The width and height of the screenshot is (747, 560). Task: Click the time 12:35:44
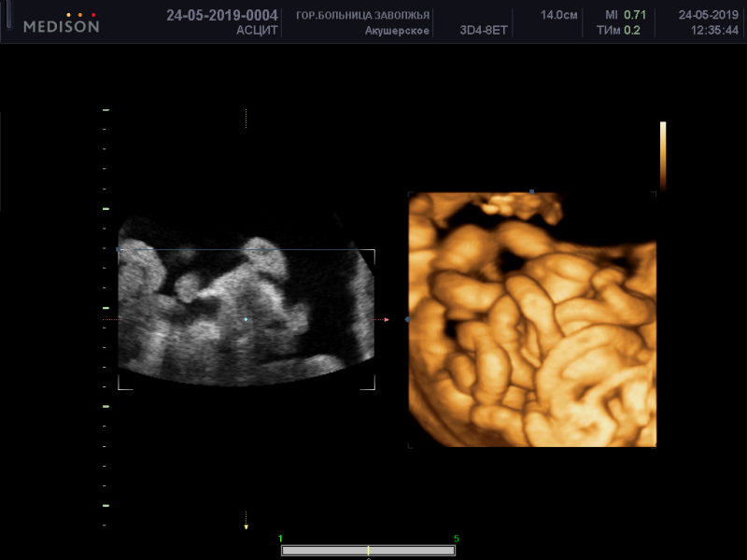714,31
